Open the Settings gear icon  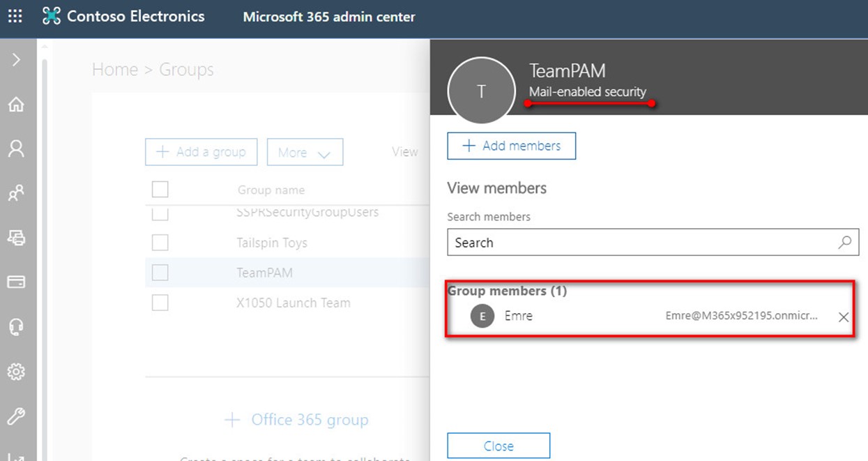pos(16,372)
